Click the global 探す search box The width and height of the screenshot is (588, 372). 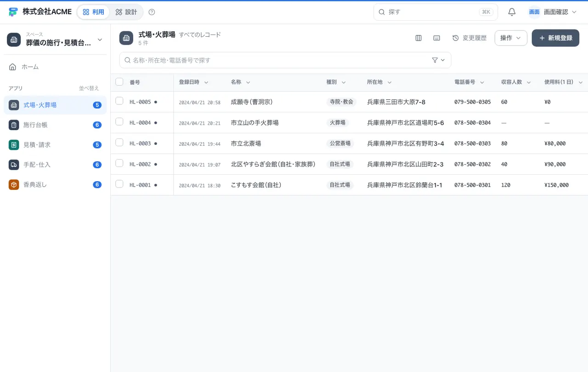coord(435,12)
